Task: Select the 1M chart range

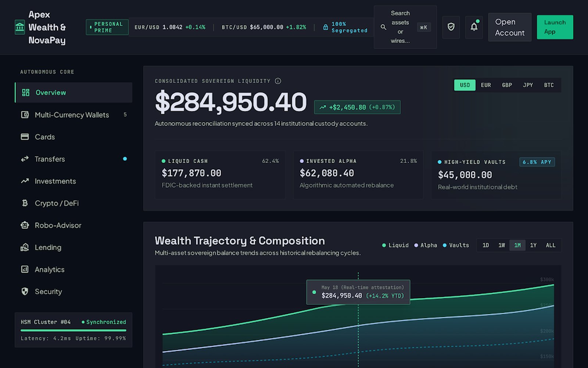Action: point(517,245)
